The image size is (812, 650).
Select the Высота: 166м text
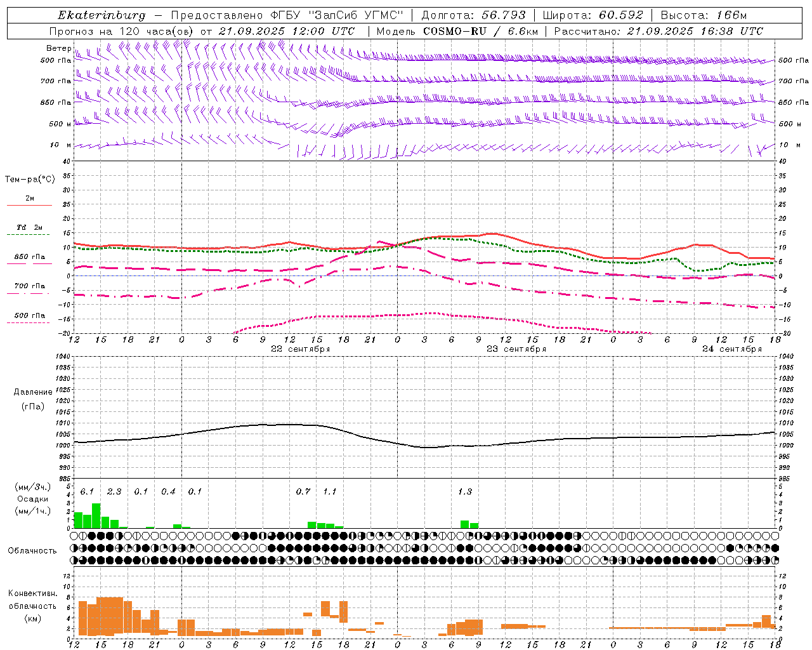click(704, 15)
